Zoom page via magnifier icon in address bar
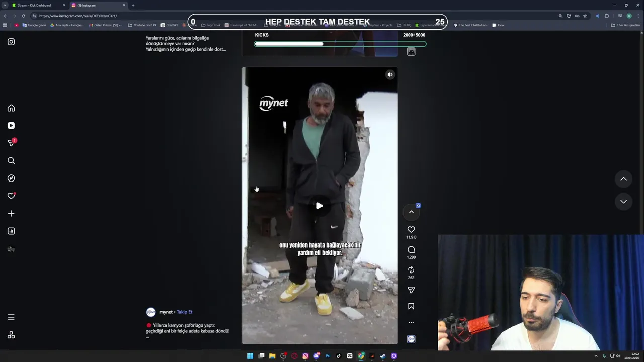 (560, 16)
